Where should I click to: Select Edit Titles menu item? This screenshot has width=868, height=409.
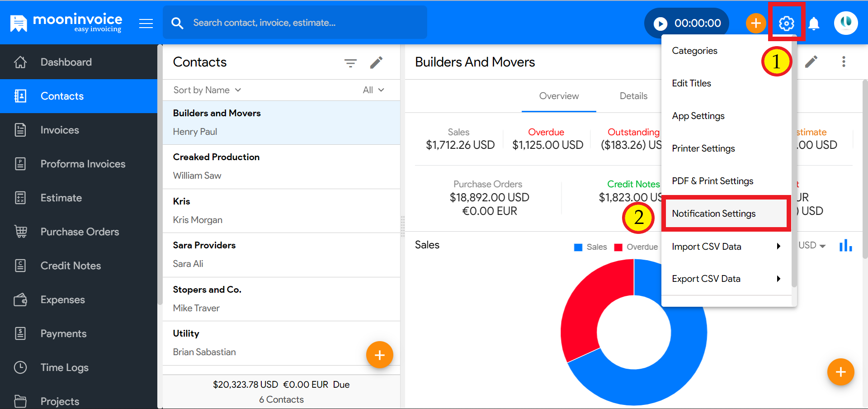pyautogui.click(x=726, y=83)
